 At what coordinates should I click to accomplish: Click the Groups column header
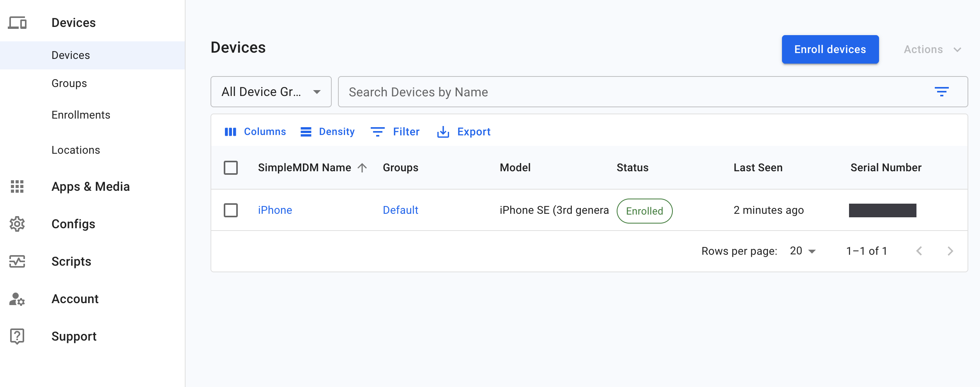tap(400, 168)
